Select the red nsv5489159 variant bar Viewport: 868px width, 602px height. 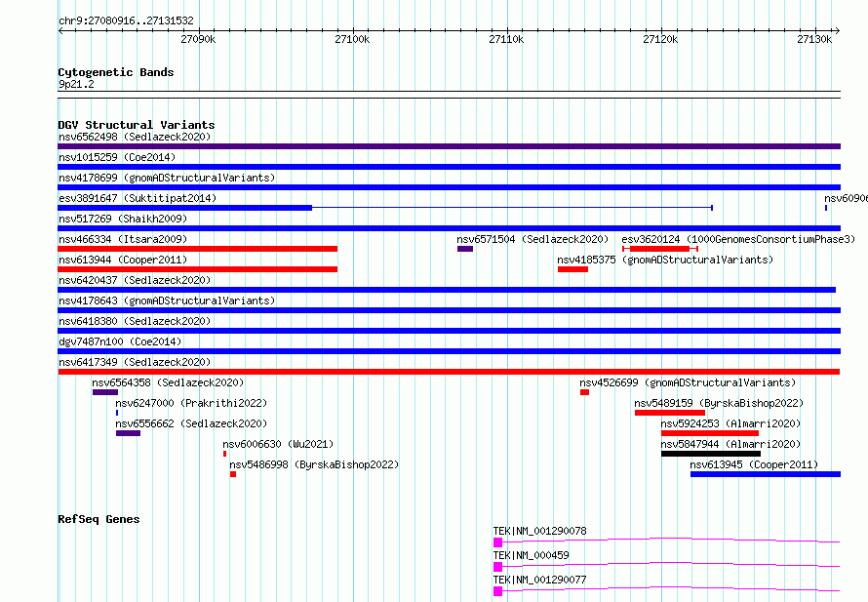pyautogui.click(x=670, y=413)
